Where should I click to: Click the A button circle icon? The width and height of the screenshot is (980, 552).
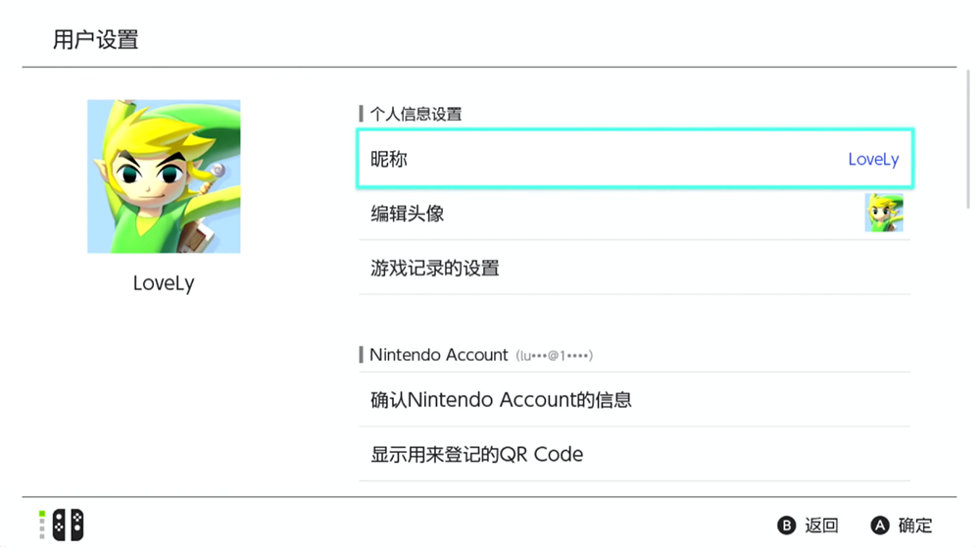(x=879, y=526)
